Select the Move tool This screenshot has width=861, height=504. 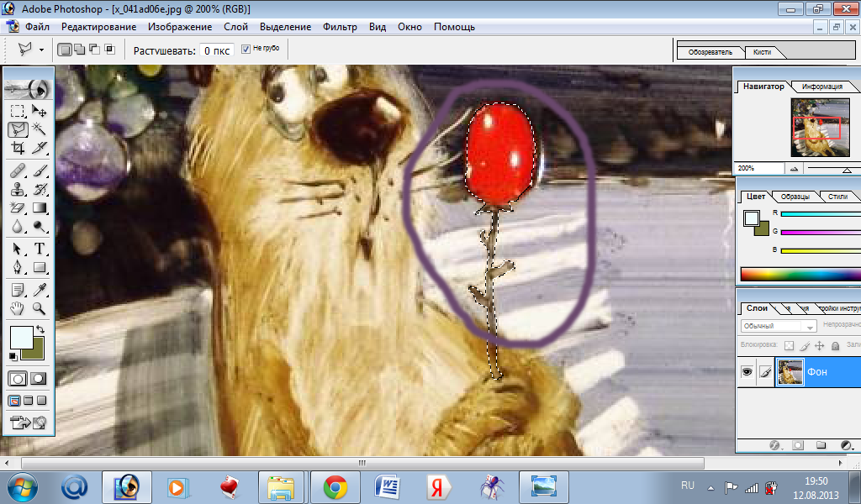pos(39,112)
